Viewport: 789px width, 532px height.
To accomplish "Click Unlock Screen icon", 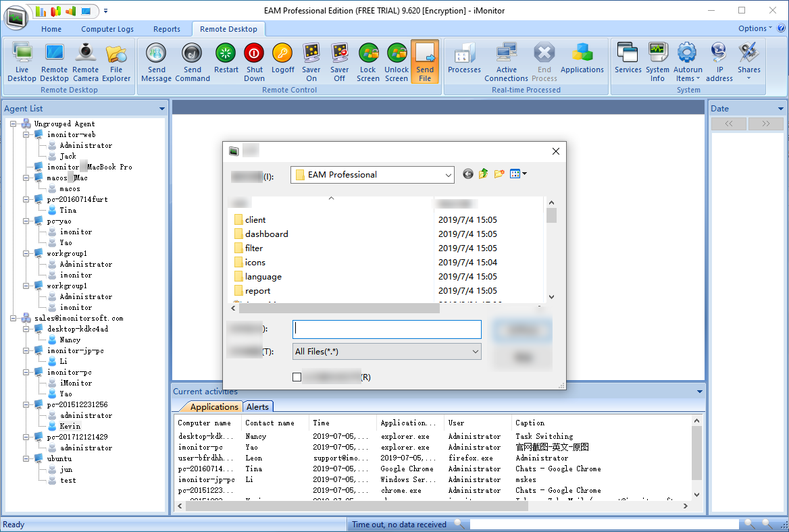I will click(x=397, y=62).
